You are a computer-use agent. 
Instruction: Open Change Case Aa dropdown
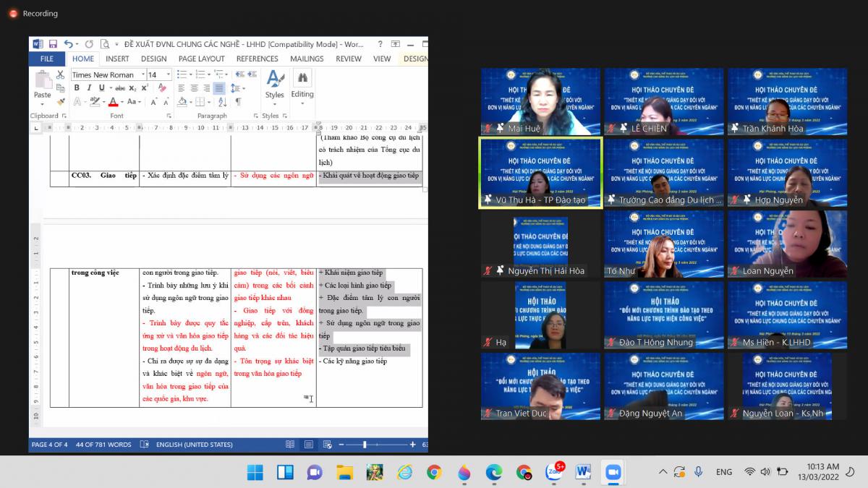(x=134, y=102)
